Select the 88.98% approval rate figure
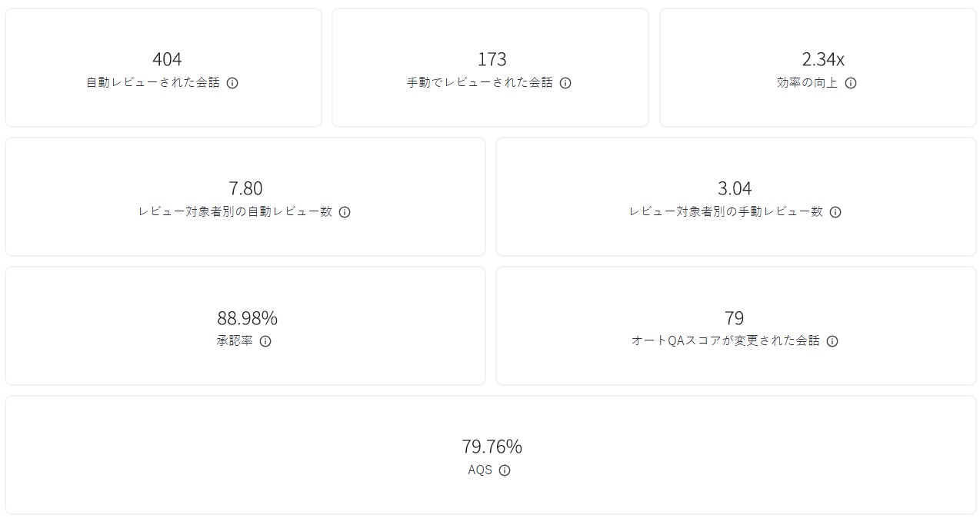Screen dimensions: 980x518 pos(247,317)
